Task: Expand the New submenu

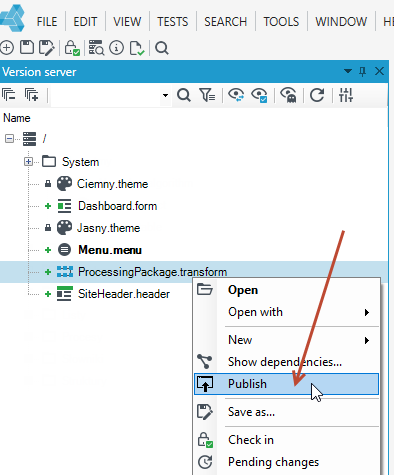Action: (287, 340)
